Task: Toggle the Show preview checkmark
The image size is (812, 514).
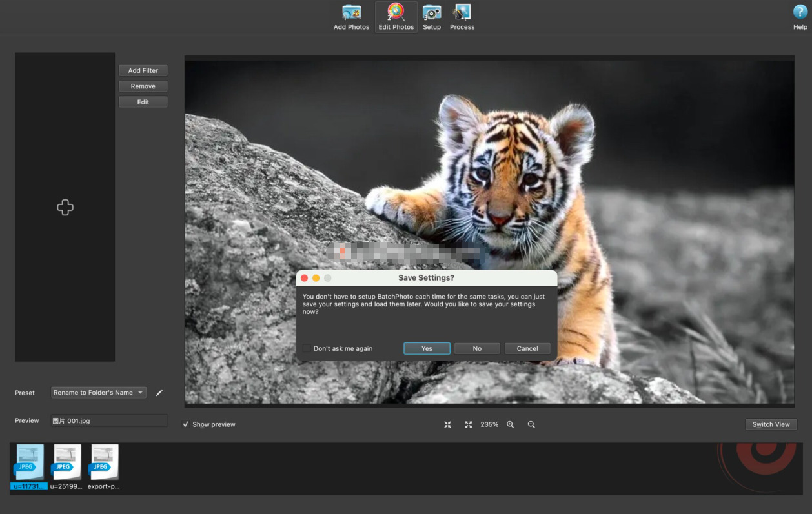Action: pyautogui.click(x=186, y=424)
